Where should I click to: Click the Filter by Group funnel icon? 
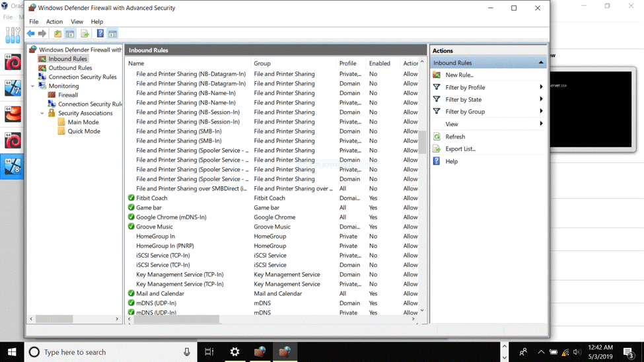(x=437, y=112)
